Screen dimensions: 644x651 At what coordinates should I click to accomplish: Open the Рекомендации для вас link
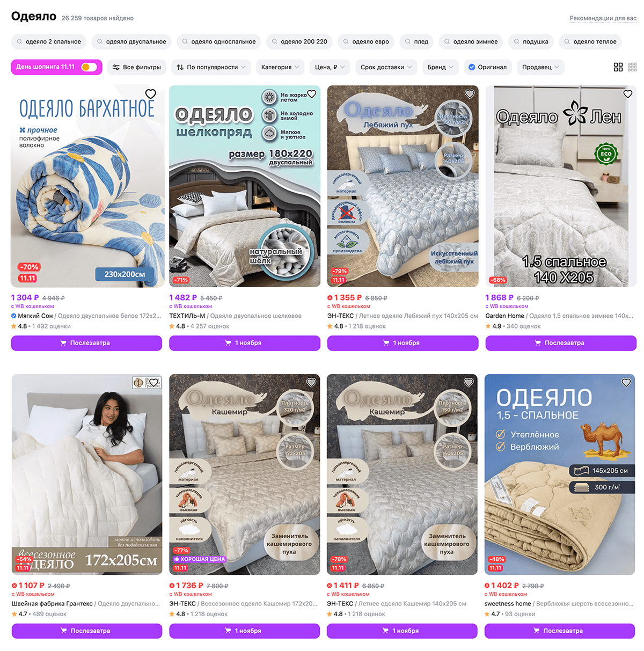pos(603,18)
